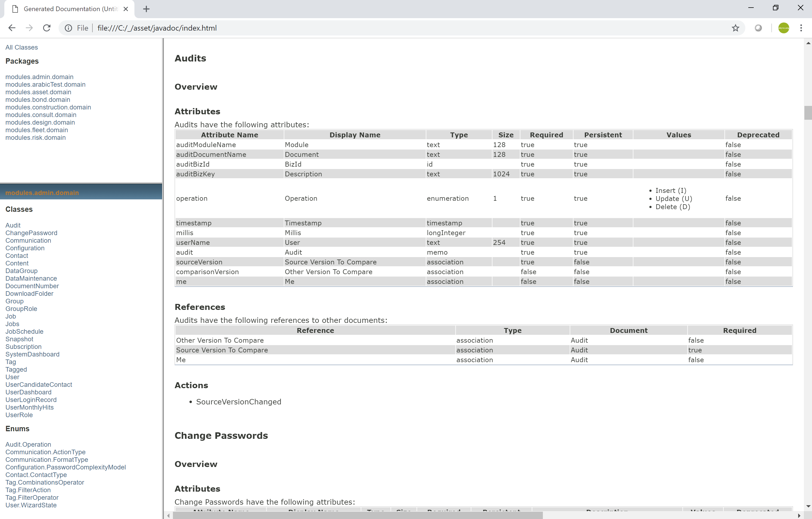Open the modules.fleet.domain package
Viewport: 812px width, 519px height.
(37, 130)
